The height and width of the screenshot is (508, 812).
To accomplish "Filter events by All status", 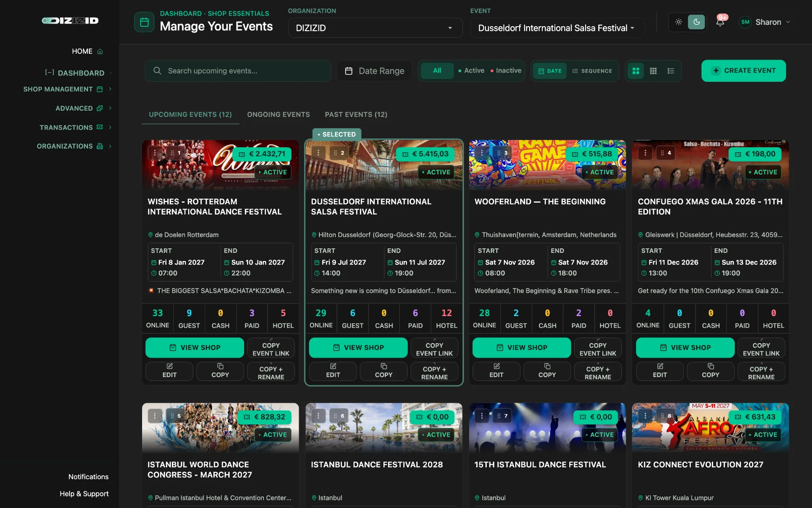I will [x=437, y=71].
